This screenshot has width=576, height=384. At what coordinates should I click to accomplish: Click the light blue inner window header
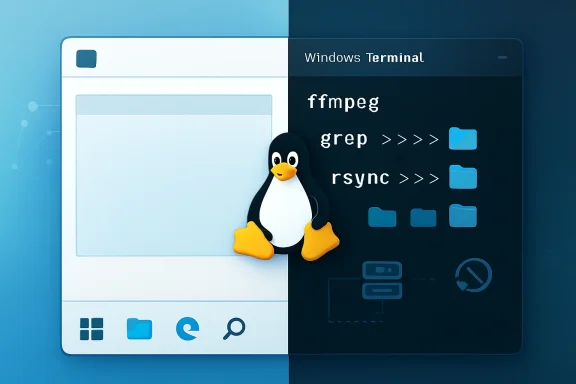(174, 105)
